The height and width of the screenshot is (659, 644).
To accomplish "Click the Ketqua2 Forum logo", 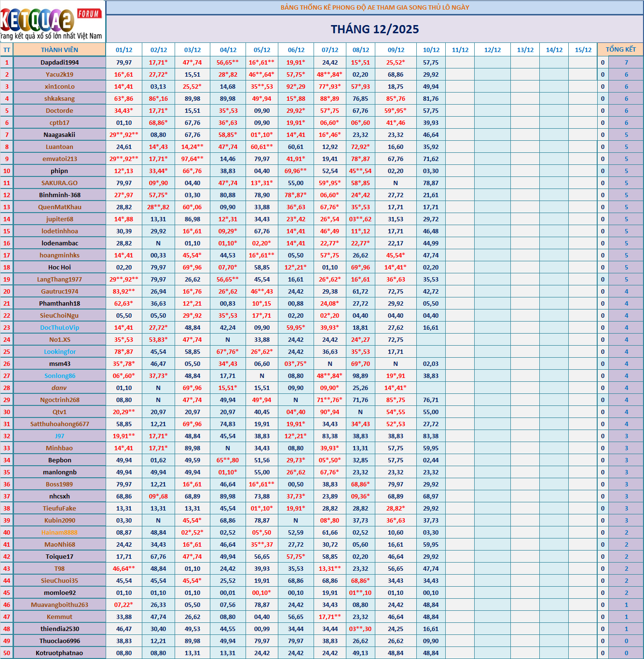I will pyautogui.click(x=52, y=22).
